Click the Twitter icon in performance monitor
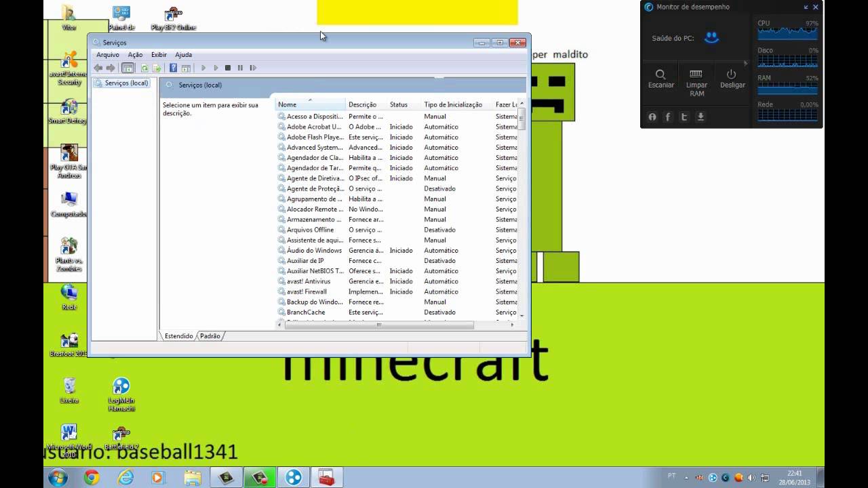868x488 pixels. [684, 117]
